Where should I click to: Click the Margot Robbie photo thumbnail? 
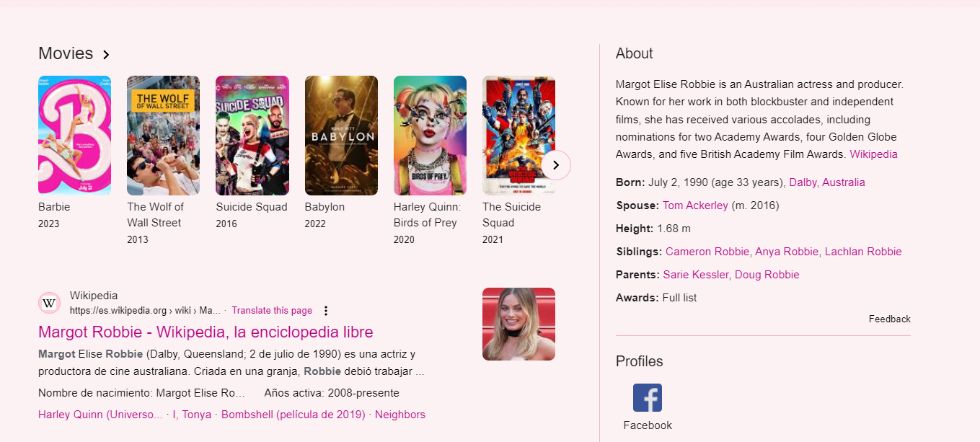pyautogui.click(x=518, y=324)
